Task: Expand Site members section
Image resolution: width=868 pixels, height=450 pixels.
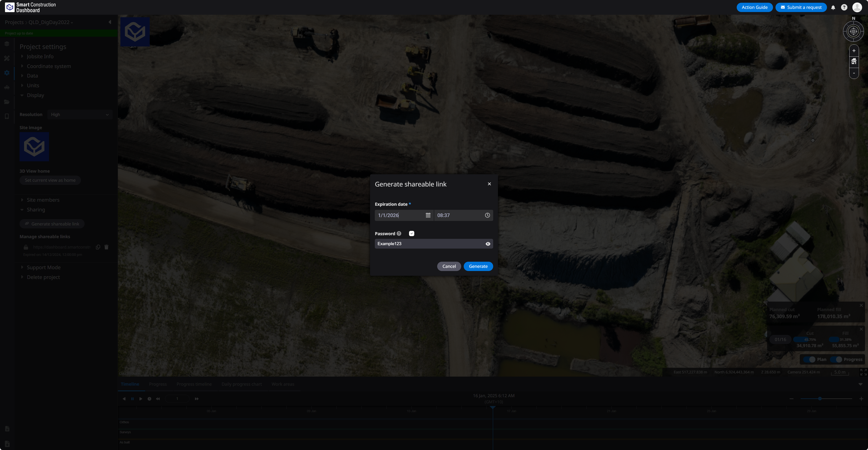Action: [x=43, y=200]
